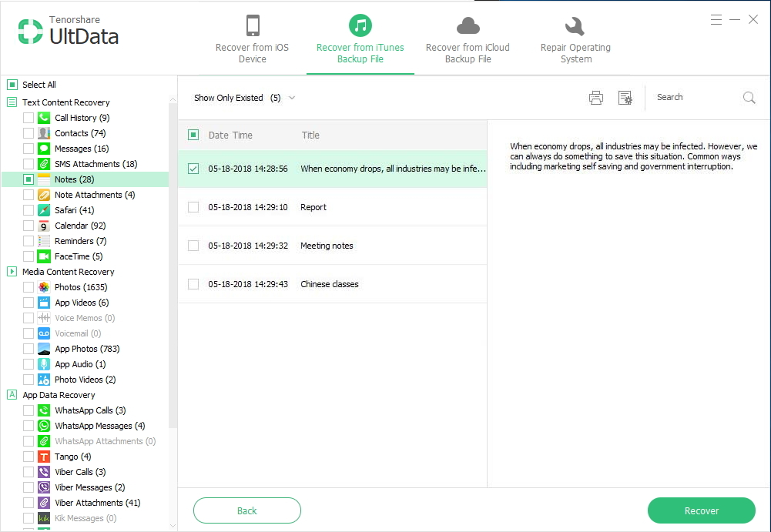Click the WhatsApp Messages icon
Screen dimensions: 771x532
(x=44, y=426)
